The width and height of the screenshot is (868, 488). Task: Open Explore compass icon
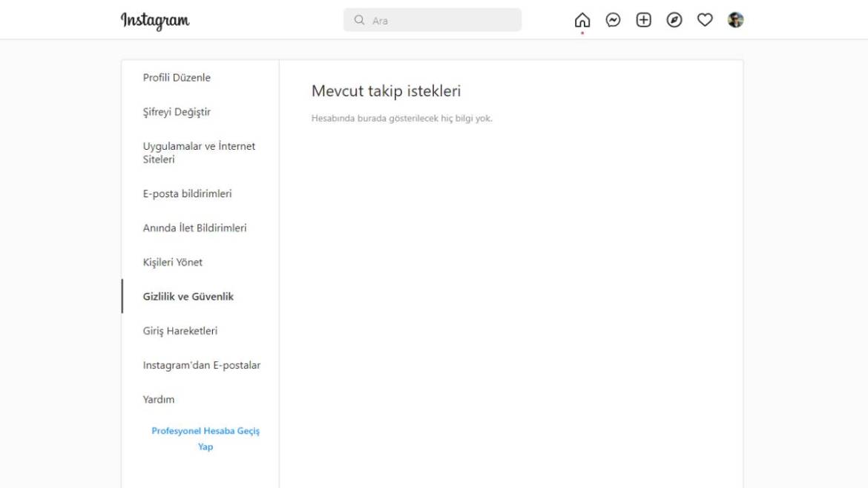coord(674,20)
